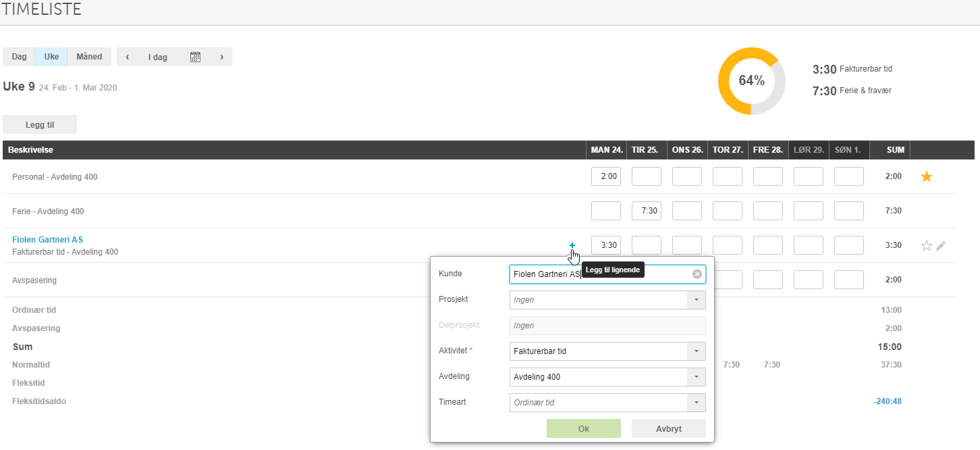Click the 3:30 Fakturerbar tid summary

click(852, 69)
